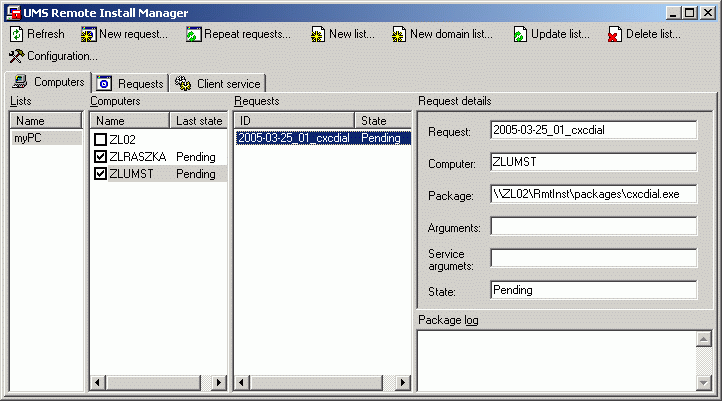The height and width of the screenshot is (401, 722).
Task: Maximize the UMS Remote Install Manager window
Action: click(x=689, y=13)
